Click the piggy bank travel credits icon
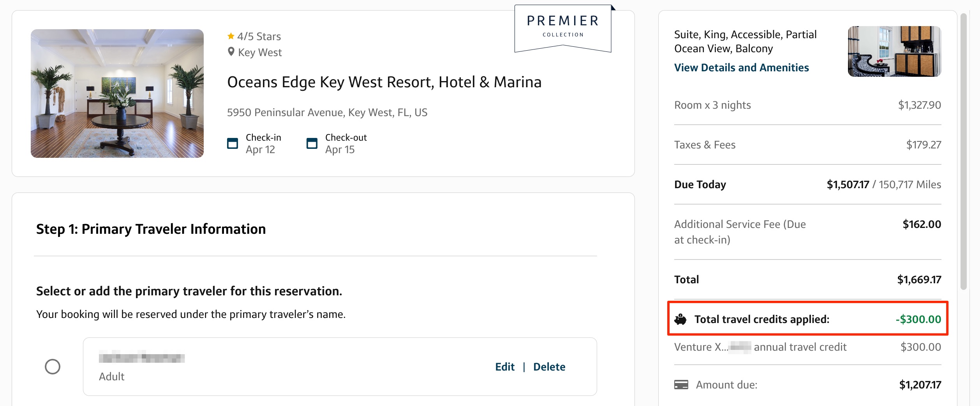 coord(680,319)
